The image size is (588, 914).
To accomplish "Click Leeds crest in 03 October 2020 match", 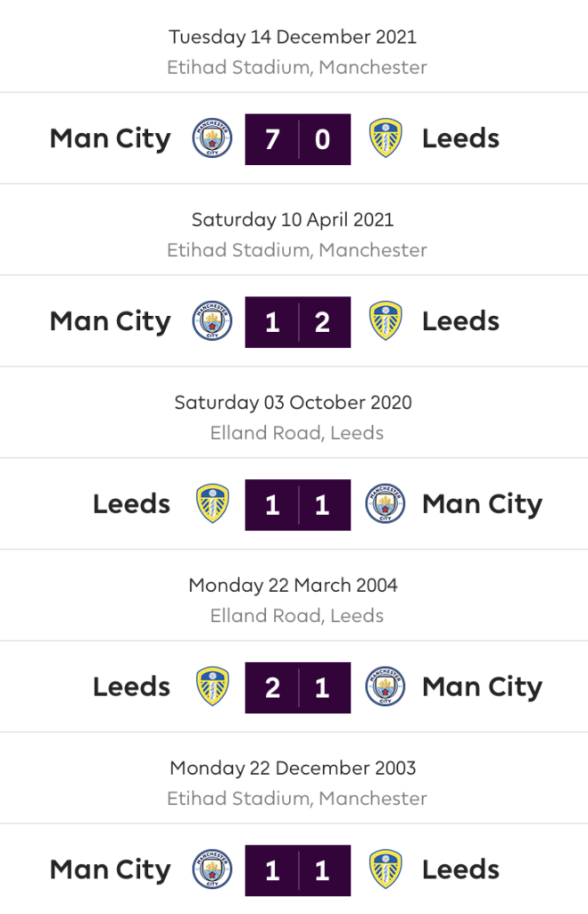I will (x=212, y=504).
